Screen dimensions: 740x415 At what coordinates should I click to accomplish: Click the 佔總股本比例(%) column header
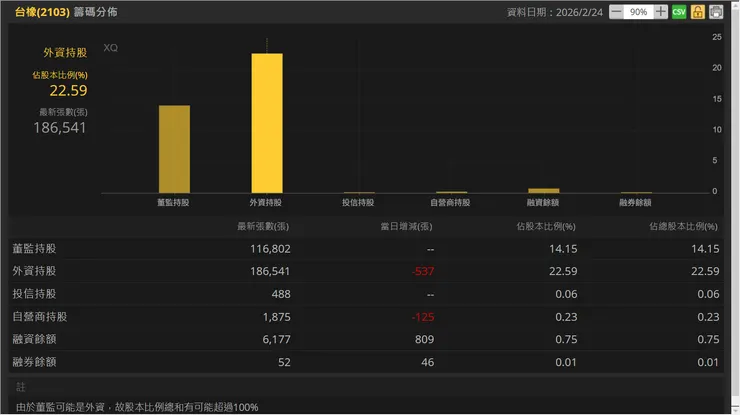(x=683, y=227)
